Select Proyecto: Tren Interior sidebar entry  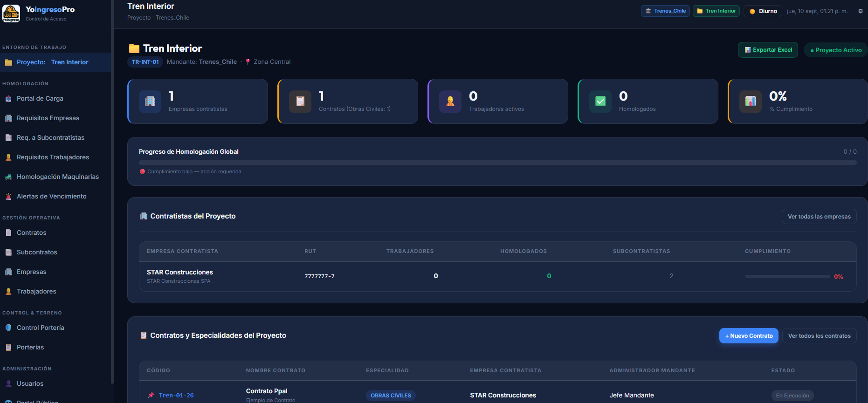(55, 62)
